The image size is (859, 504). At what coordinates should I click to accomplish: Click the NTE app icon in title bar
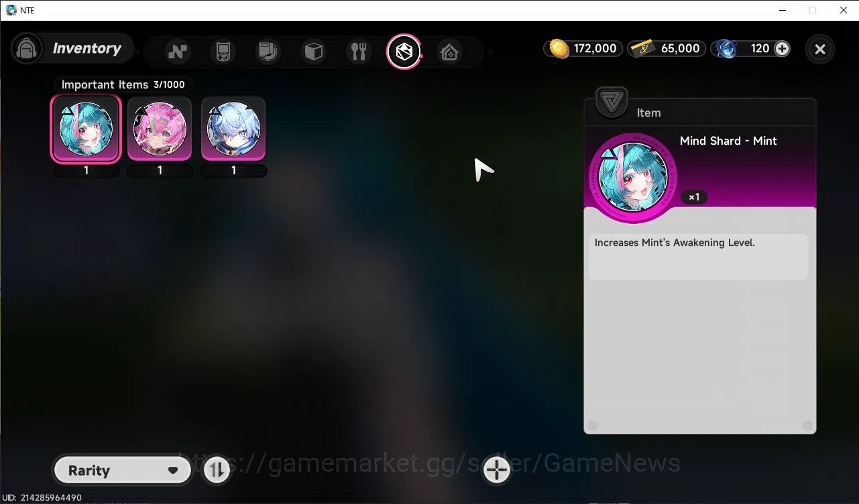pos(11,10)
